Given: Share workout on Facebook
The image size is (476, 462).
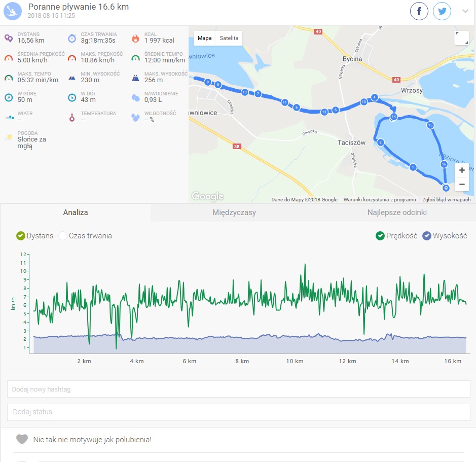Looking at the screenshot, I should click(x=419, y=11).
